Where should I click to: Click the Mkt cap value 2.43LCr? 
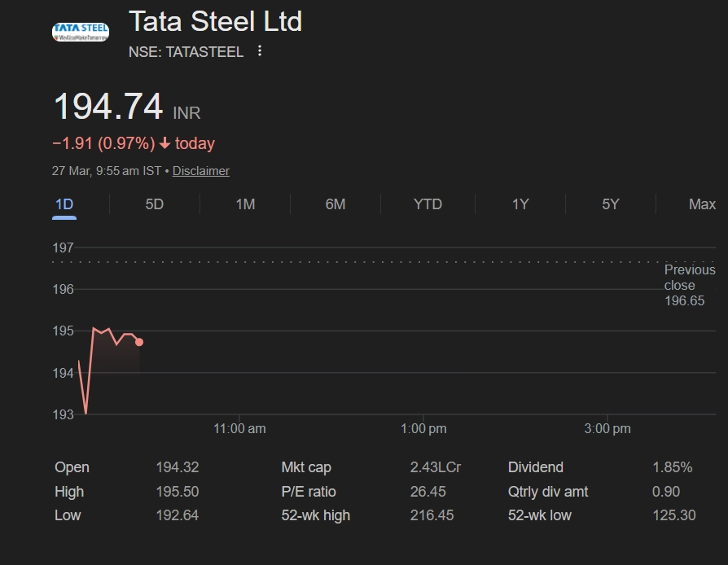(x=436, y=467)
